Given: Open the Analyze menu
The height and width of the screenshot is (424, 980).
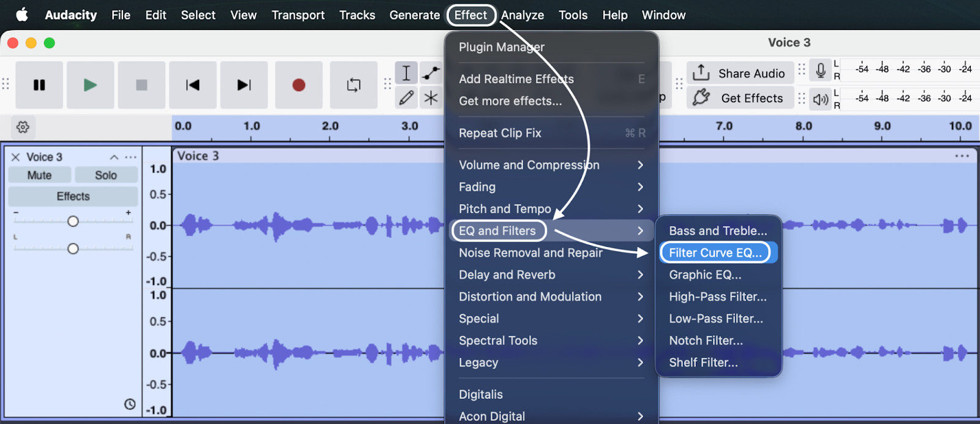Looking at the screenshot, I should (x=522, y=15).
